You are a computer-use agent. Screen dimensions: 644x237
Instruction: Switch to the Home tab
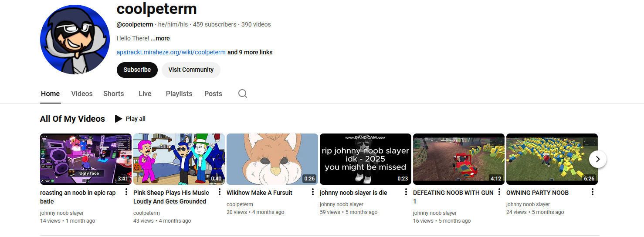[50, 93]
